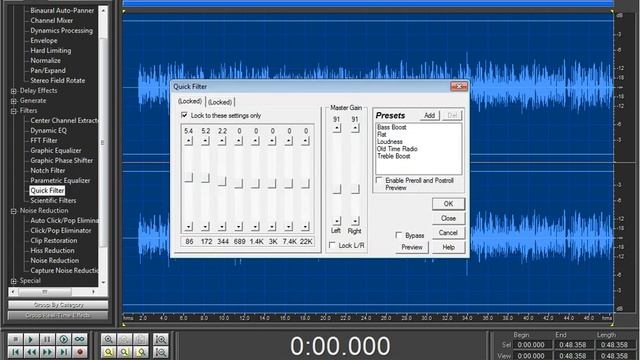Click the up arrow of the 172 Hz band
640x360 pixels.
[x=205, y=141]
